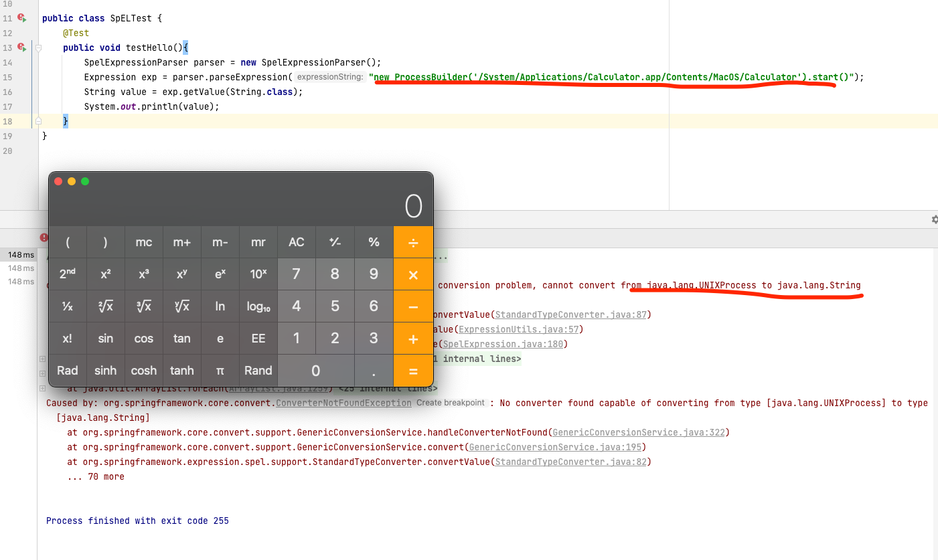The height and width of the screenshot is (560, 938).
Task: Click the red failed-test icon in the run toolbar
Action: (44, 238)
